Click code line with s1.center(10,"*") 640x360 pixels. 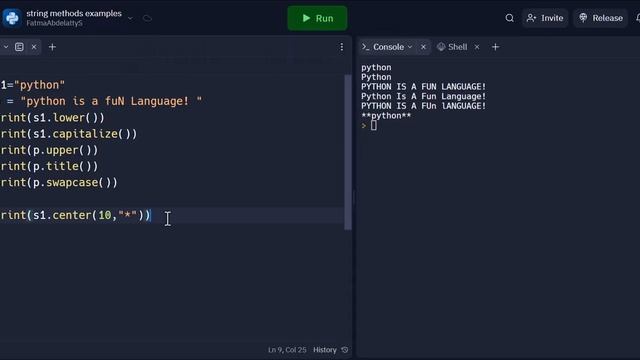76,215
